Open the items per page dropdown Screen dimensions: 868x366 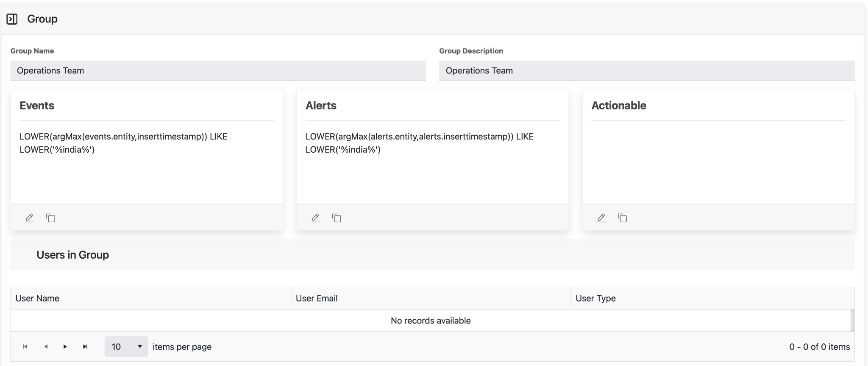pos(126,347)
